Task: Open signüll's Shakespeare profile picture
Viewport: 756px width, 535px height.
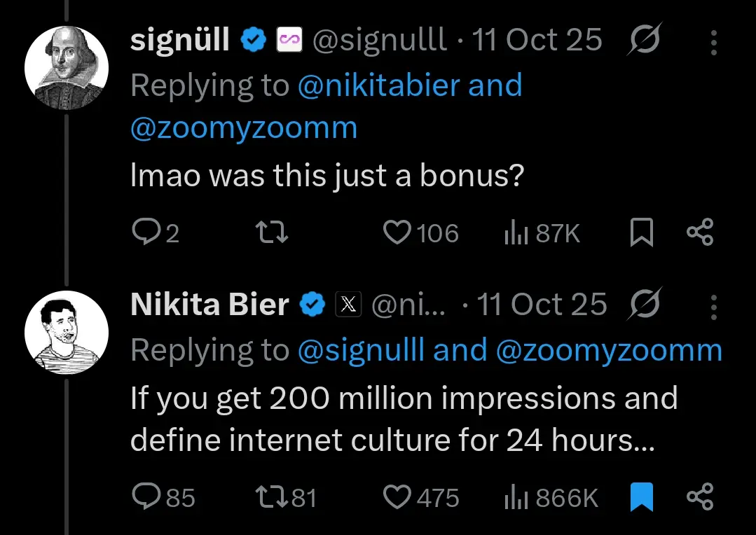Action: 67,69
